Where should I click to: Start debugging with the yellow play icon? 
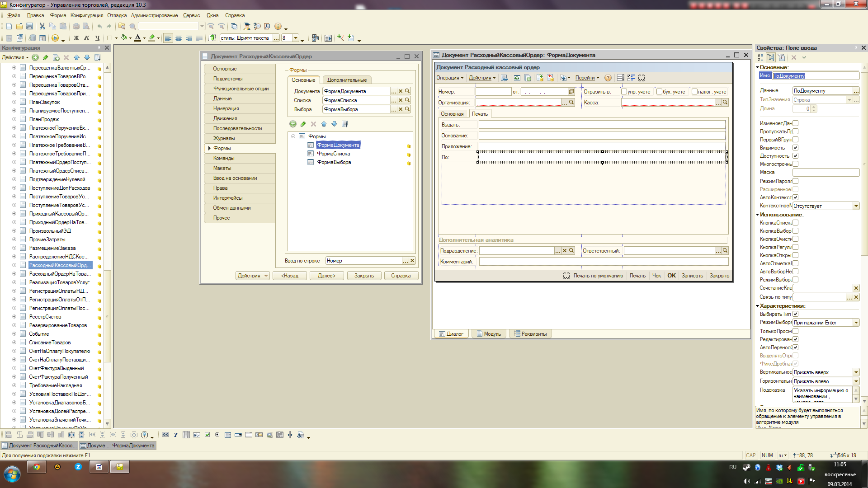point(55,38)
